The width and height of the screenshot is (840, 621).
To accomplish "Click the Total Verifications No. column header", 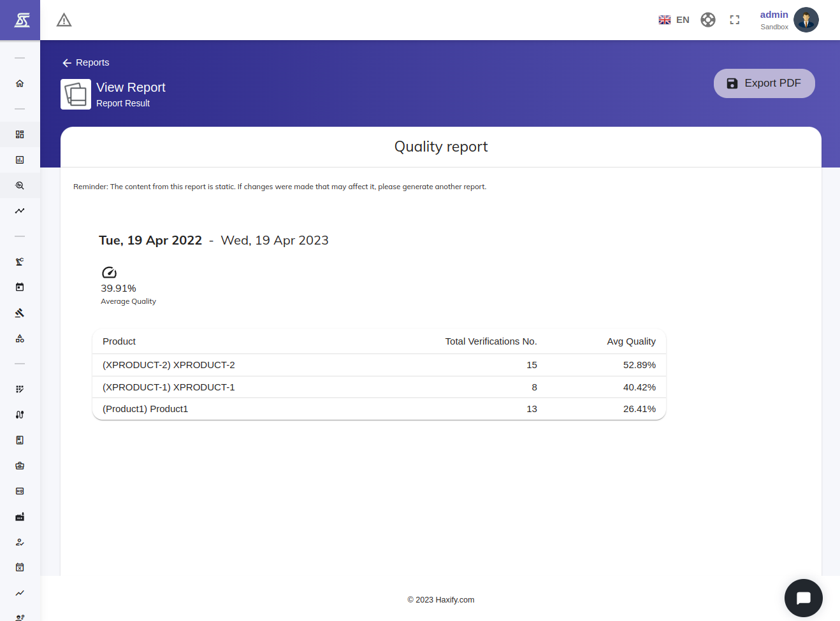I will pyautogui.click(x=491, y=341).
